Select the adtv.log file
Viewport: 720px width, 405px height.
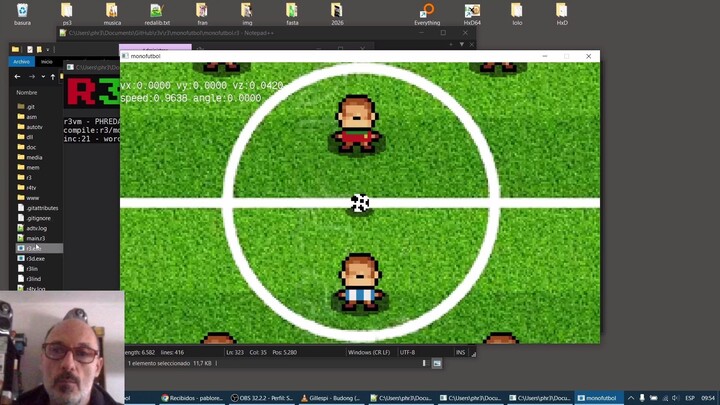36,228
